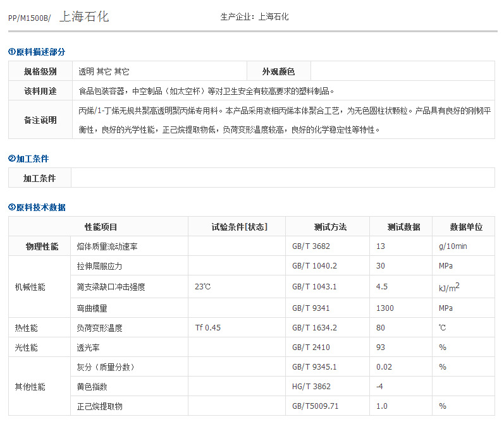Click the 1300 test data cell
Screen dimensions: 504x429
(401, 308)
